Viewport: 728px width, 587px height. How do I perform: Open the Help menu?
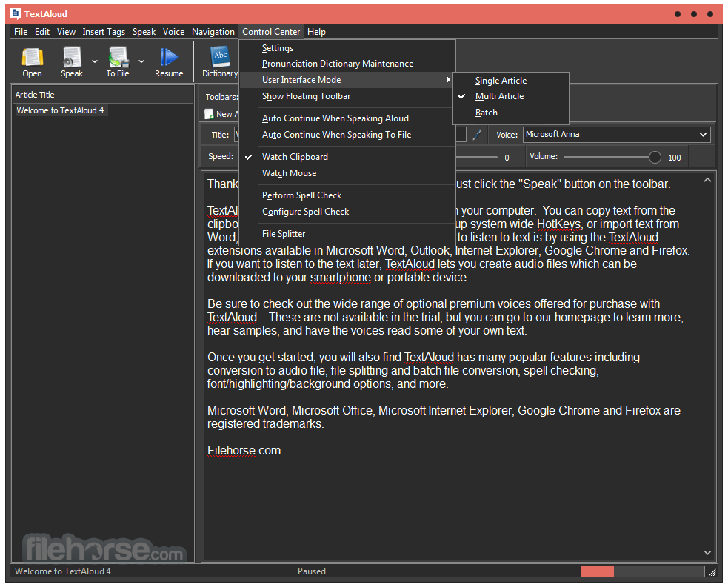316,32
